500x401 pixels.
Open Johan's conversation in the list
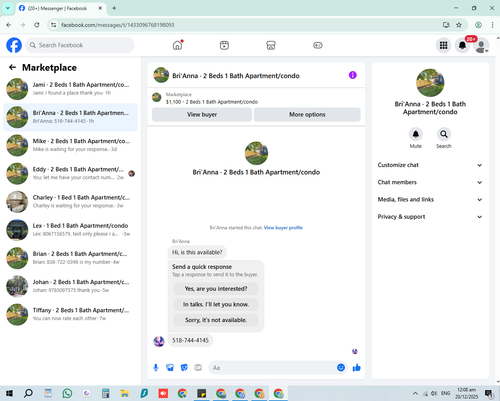70,286
